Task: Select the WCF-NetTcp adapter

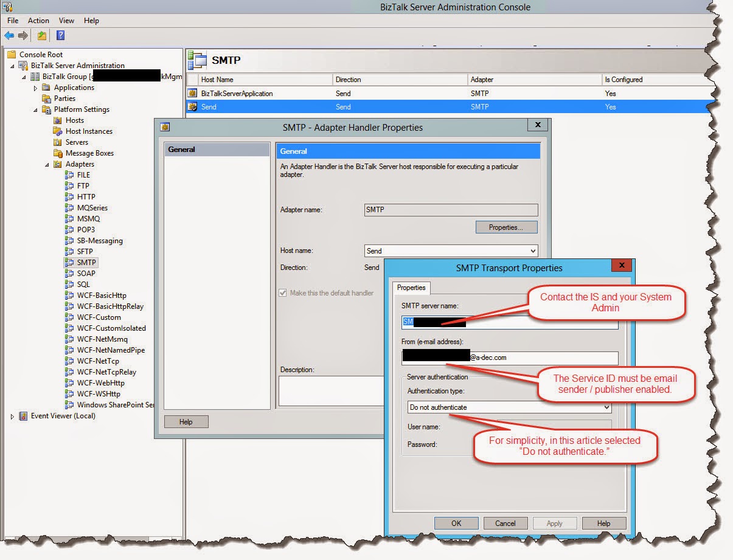Action: coord(97,361)
